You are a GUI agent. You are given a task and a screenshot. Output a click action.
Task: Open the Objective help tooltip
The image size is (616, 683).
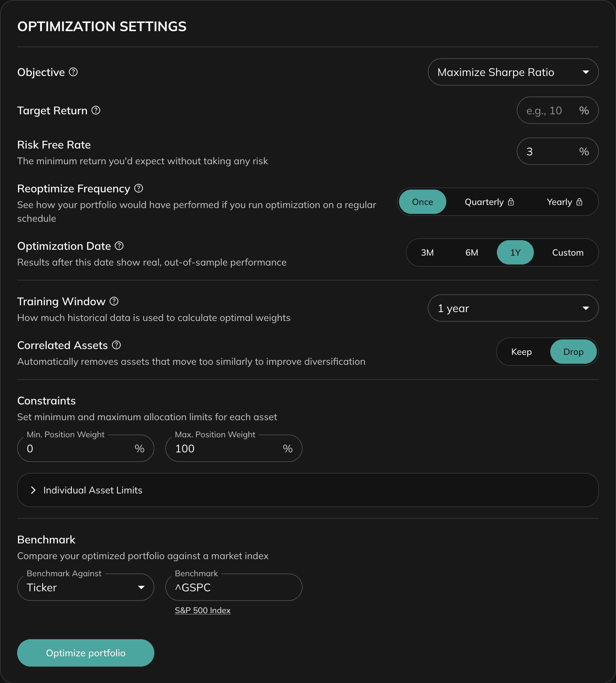[73, 72]
